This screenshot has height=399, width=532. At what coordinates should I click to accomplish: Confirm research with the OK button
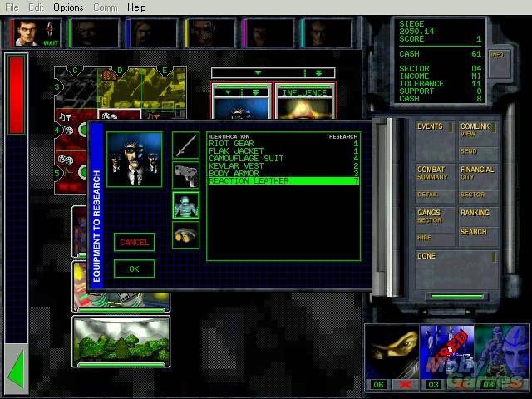point(135,269)
